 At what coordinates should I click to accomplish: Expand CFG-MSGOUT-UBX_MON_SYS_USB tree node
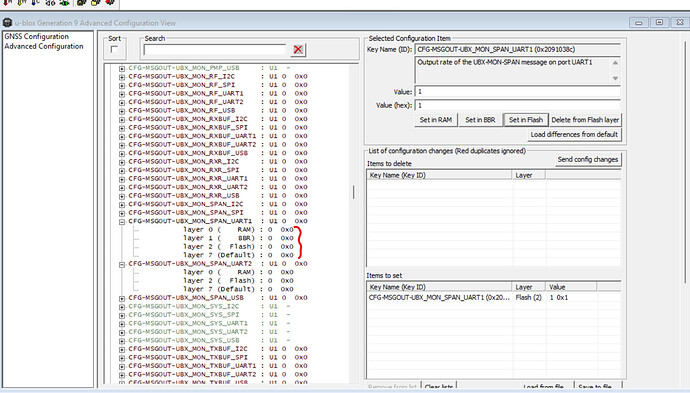(x=122, y=341)
